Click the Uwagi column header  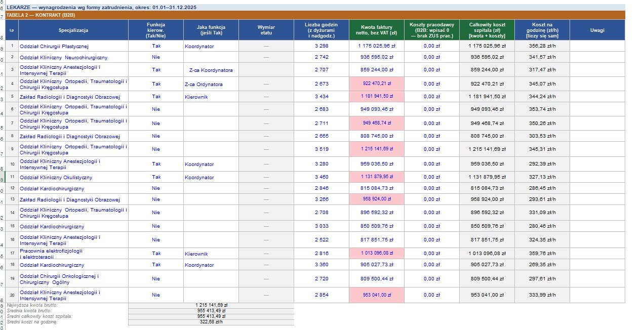pos(597,30)
